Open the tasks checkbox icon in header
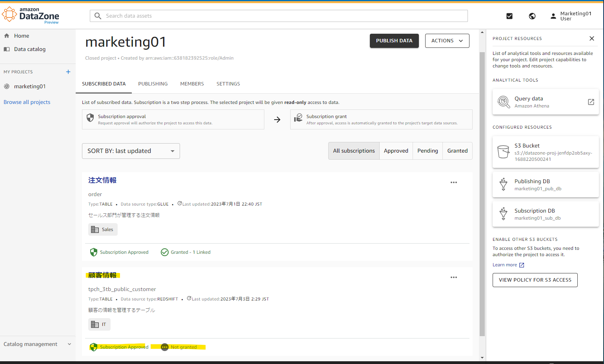The image size is (604, 364). click(509, 16)
